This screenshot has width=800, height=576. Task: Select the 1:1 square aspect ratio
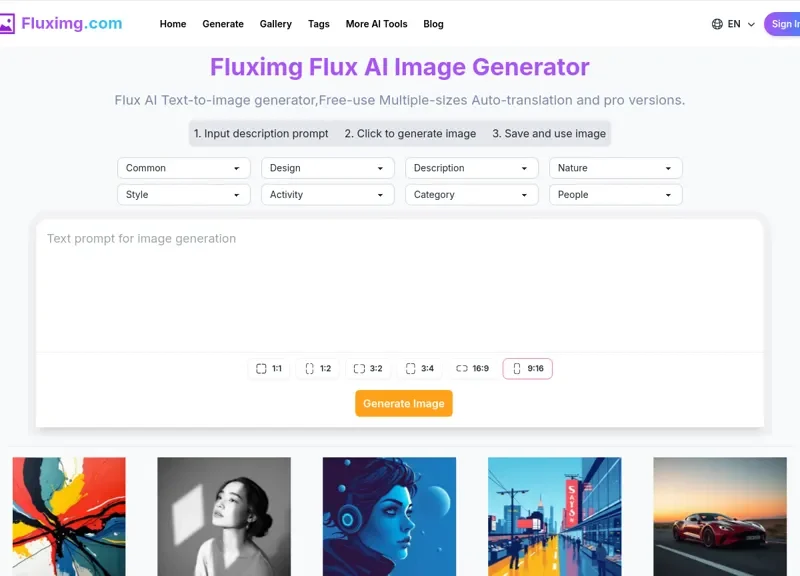(x=269, y=369)
